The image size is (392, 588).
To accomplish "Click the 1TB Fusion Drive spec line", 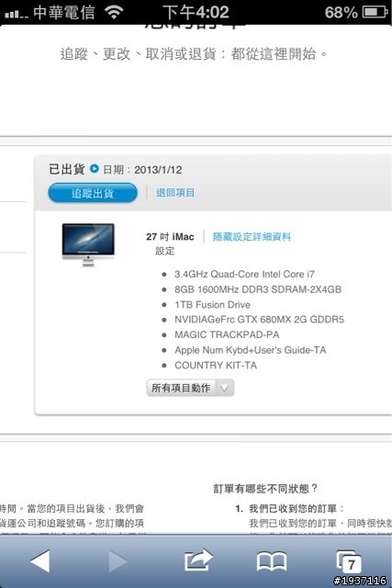I will [212, 304].
